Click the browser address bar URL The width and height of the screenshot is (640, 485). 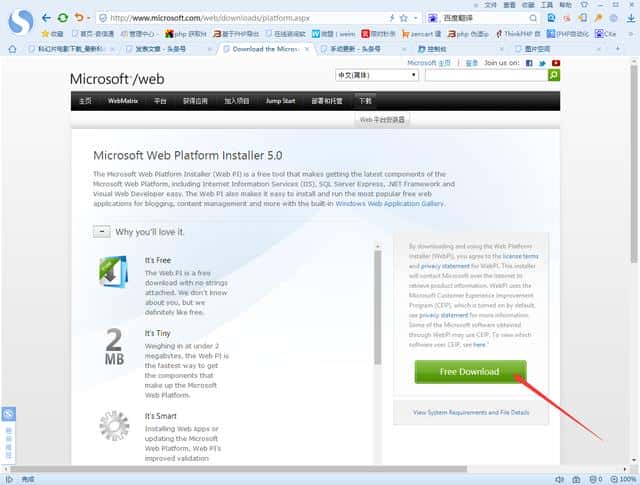(210, 18)
